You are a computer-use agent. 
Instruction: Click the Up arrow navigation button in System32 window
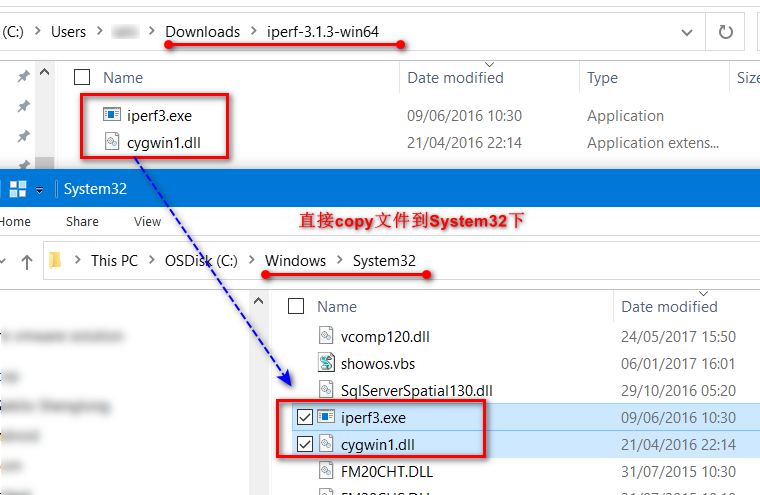point(27,262)
